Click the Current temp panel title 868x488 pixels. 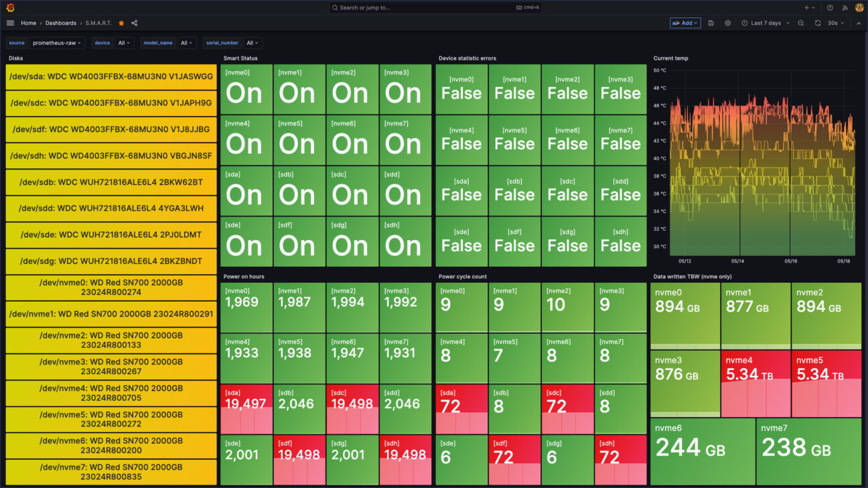click(670, 58)
